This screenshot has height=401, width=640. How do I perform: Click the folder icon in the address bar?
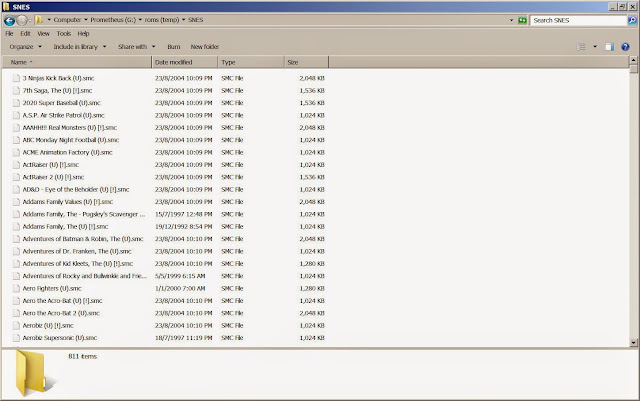coord(39,20)
